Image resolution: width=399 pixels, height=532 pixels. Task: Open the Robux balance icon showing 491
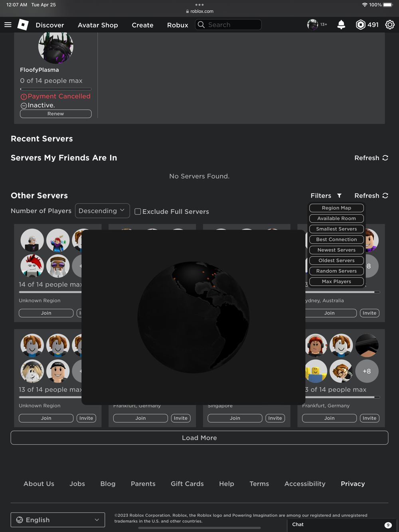pyautogui.click(x=360, y=25)
